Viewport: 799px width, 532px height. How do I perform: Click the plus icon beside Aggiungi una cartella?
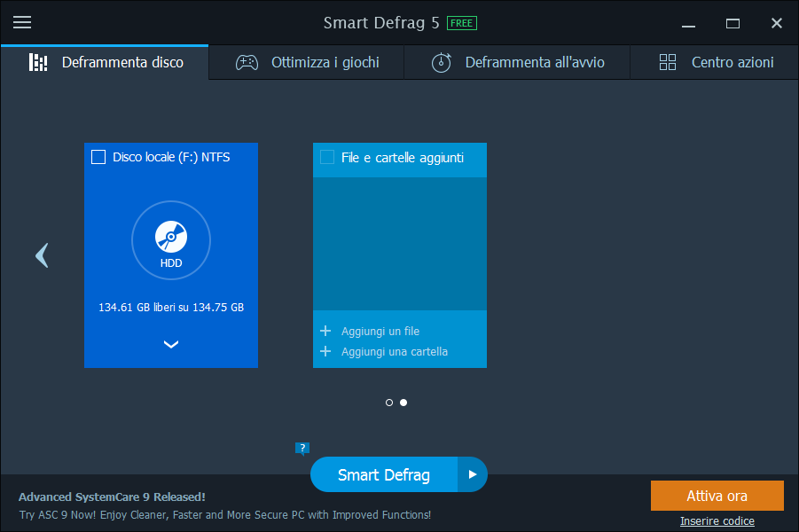click(325, 351)
